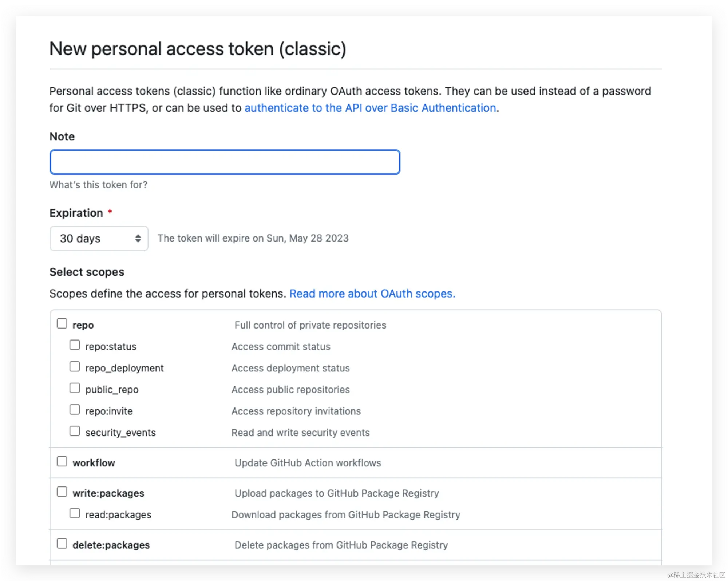Viewport: 728px width, 581px height.
Task: Select the public_repo scope checkbox
Action: (x=75, y=388)
